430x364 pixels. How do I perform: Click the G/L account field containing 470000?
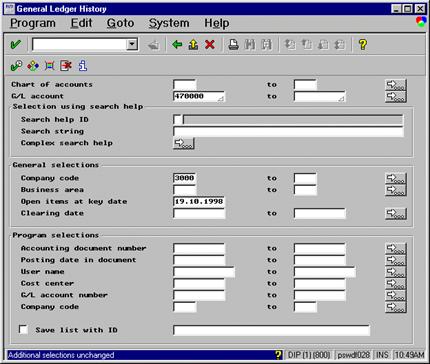coord(199,96)
